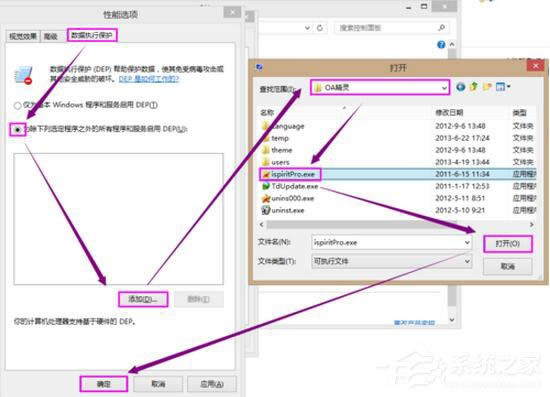Image resolution: width=550 pixels, height=397 pixels.
Task: Select the temp folder
Action: [280, 138]
